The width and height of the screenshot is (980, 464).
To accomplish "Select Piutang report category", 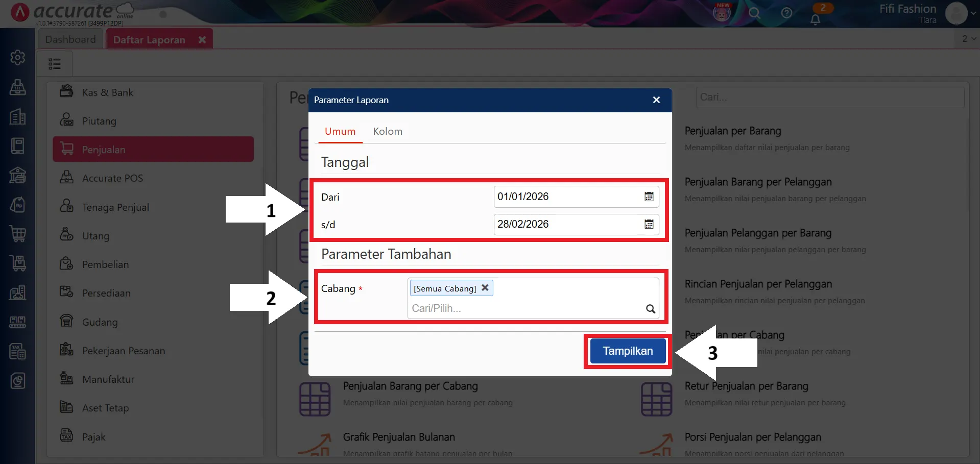I will coord(153,121).
